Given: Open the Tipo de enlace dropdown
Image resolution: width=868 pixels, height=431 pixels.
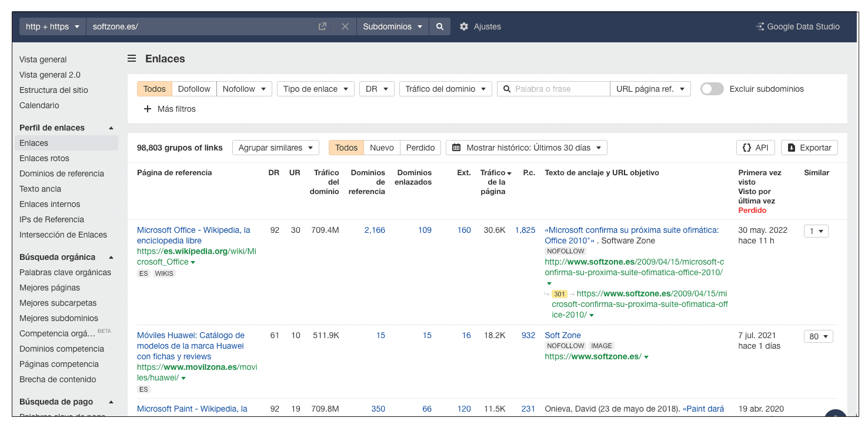Looking at the screenshot, I should 315,89.
